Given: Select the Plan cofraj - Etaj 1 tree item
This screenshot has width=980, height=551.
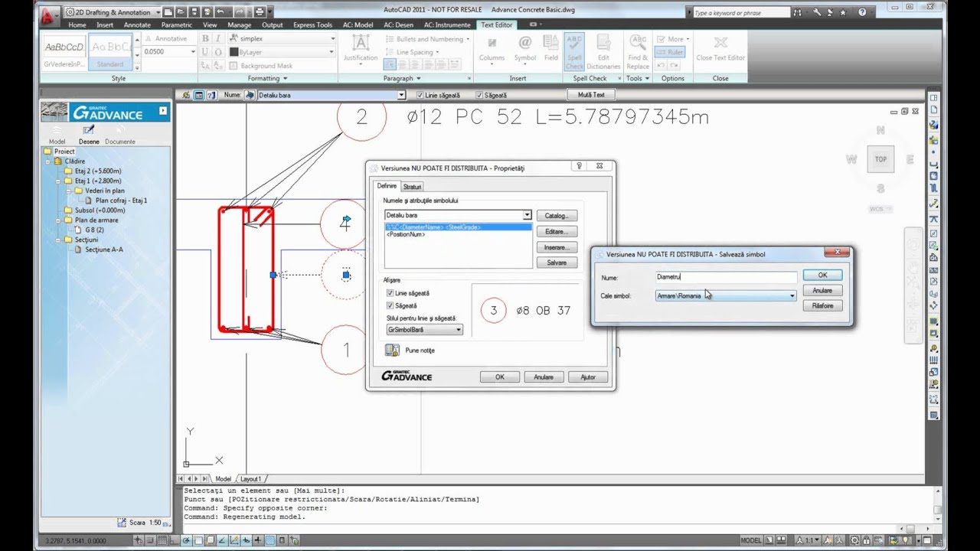Looking at the screenshot, I should 121,201.
